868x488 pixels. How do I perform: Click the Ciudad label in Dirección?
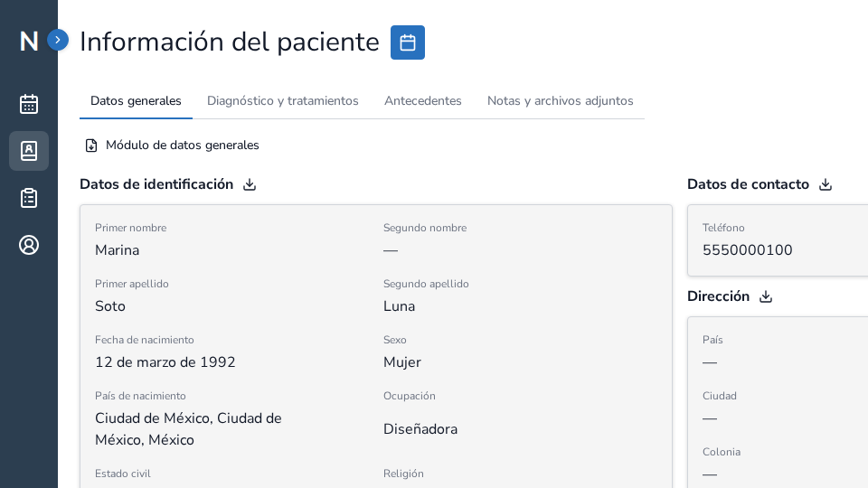[720, 396]
